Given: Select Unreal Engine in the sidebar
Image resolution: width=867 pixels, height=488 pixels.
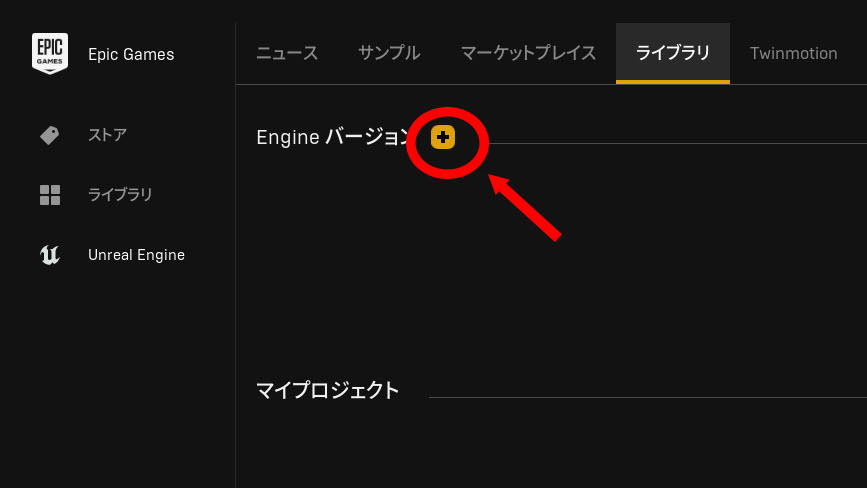Looking at the screenshot, I should [x=136, y=255].
